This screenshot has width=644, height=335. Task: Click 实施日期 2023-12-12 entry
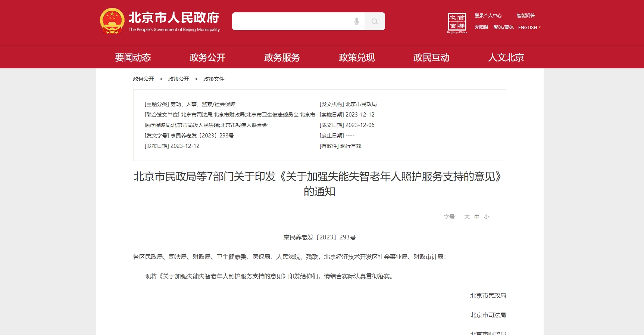[x=347, y=115]
